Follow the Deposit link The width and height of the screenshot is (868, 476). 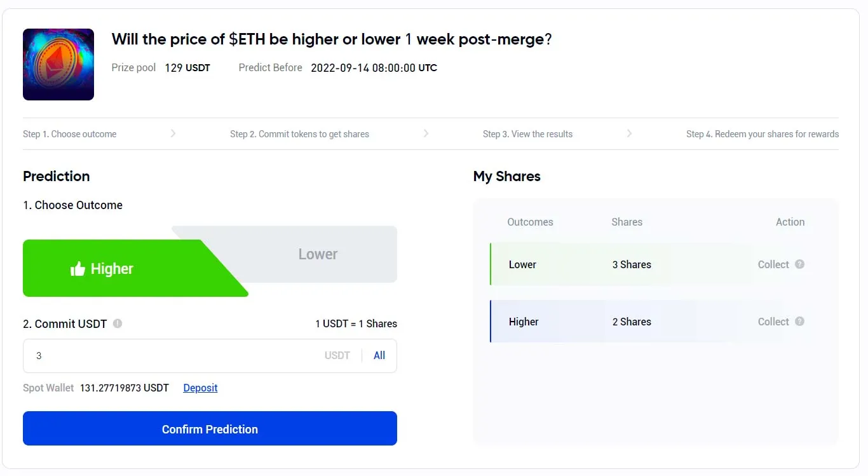(200, 388)
